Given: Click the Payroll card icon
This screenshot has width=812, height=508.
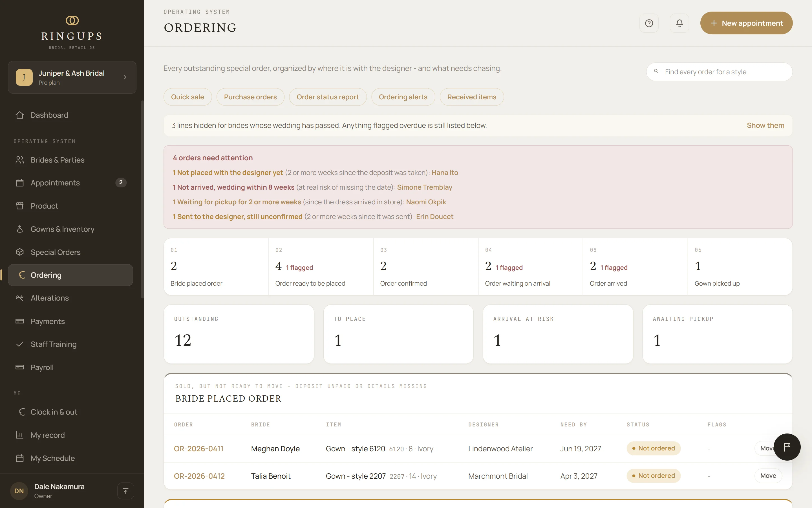Looking at the screenshot, I should (x=20, y=367).
